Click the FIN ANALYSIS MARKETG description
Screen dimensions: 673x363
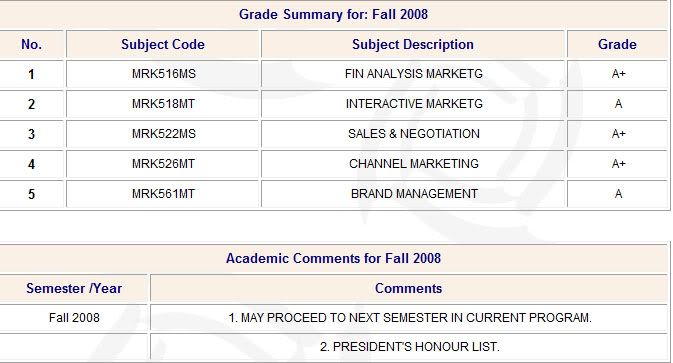(x=414, y=74)
